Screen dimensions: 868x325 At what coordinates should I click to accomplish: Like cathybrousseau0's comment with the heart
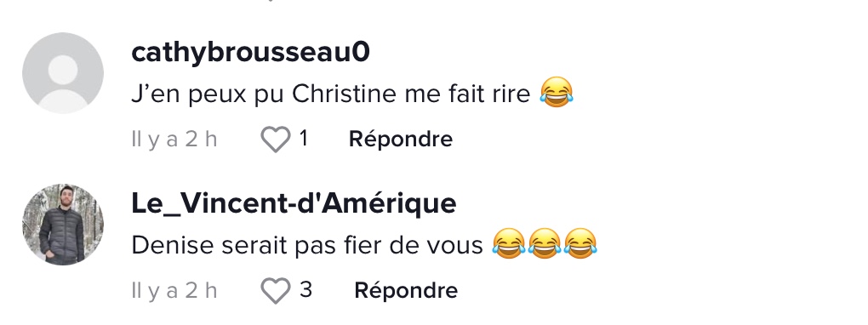[x=276, y=139]
